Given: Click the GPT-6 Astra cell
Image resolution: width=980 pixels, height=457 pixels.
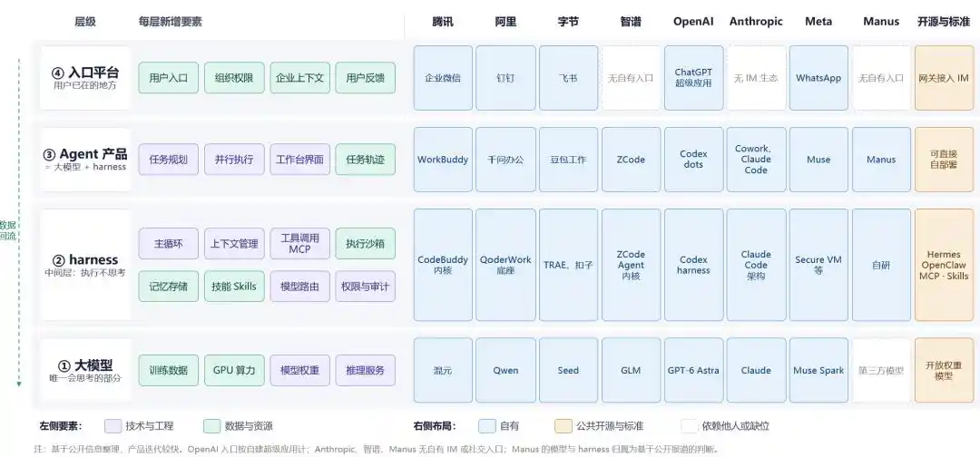Looking at the screenshot, I should [694, 370].
